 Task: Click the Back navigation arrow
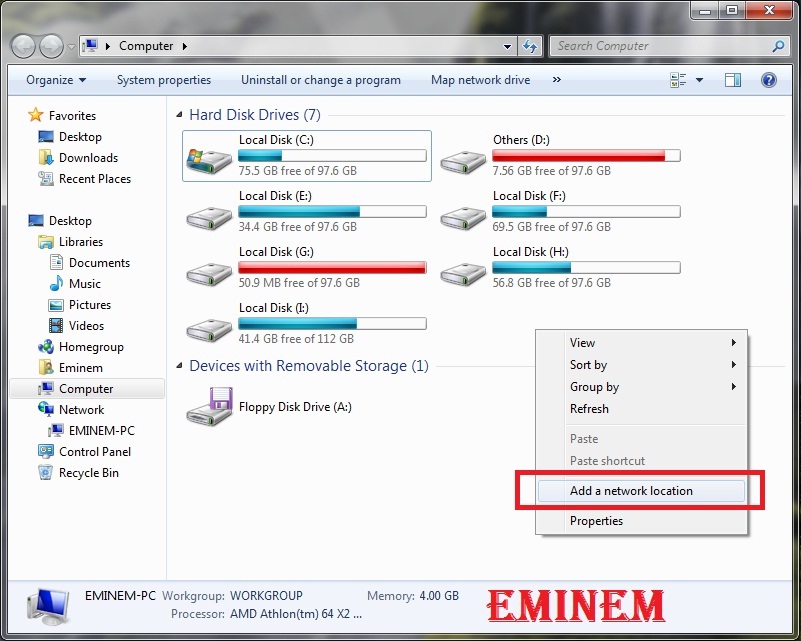pyautogui.click(x=23, y=46)
